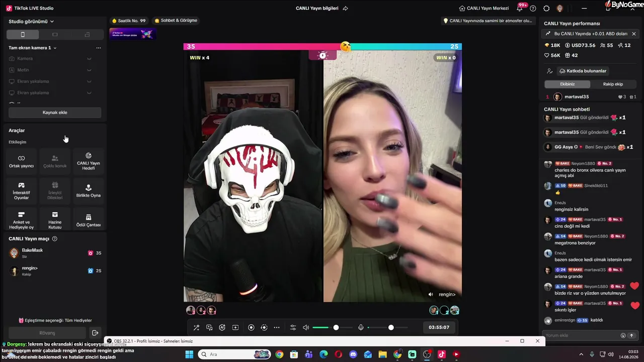Select the third combined layout tab
The height and width of the screenshot is (362, 644).
[x=87, y=35]
